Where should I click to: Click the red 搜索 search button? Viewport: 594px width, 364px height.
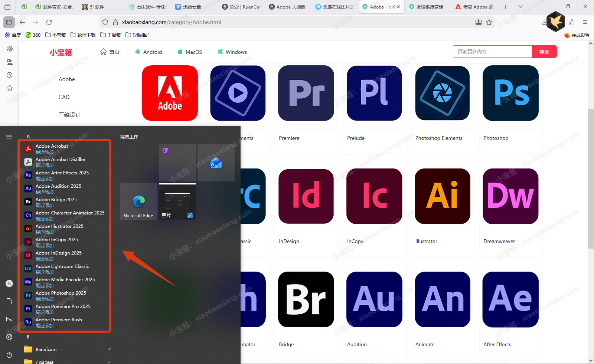pos(544,52)
